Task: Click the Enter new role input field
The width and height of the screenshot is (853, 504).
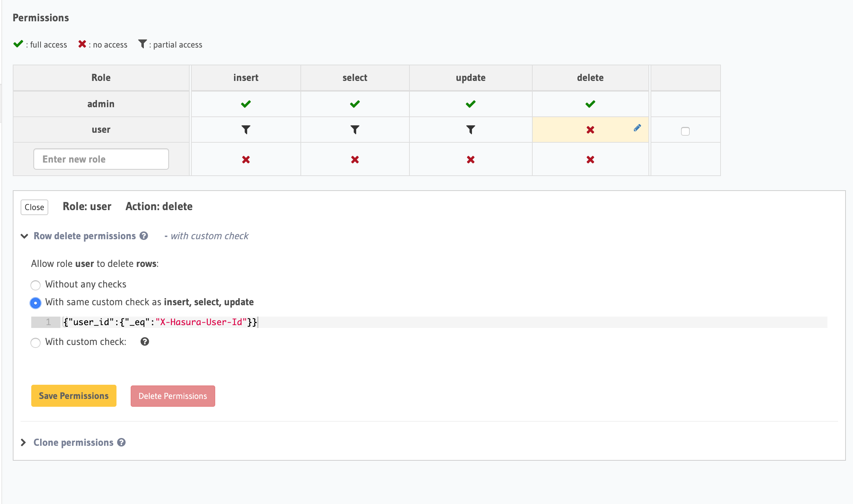Action: [x=101, y=159]
